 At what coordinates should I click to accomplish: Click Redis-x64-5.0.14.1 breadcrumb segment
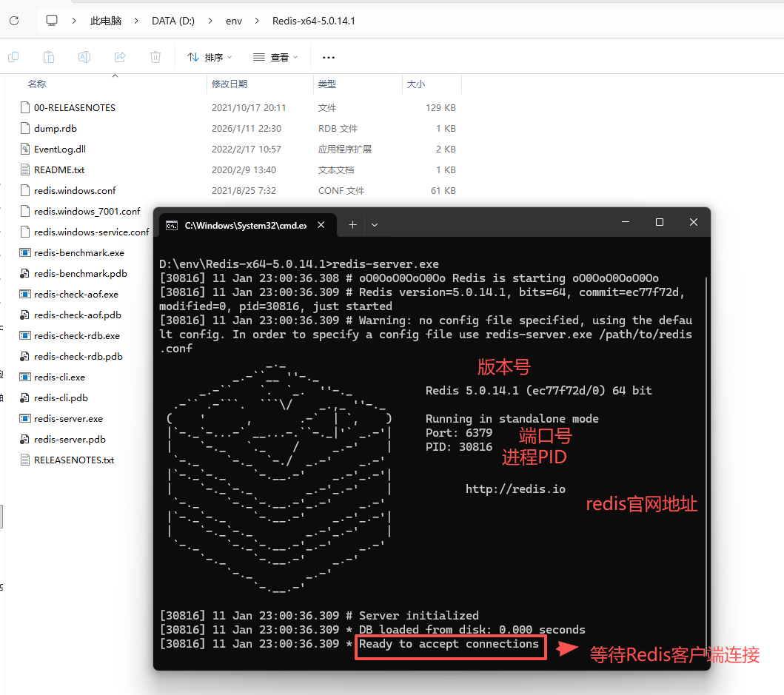(x=313, y=21)
